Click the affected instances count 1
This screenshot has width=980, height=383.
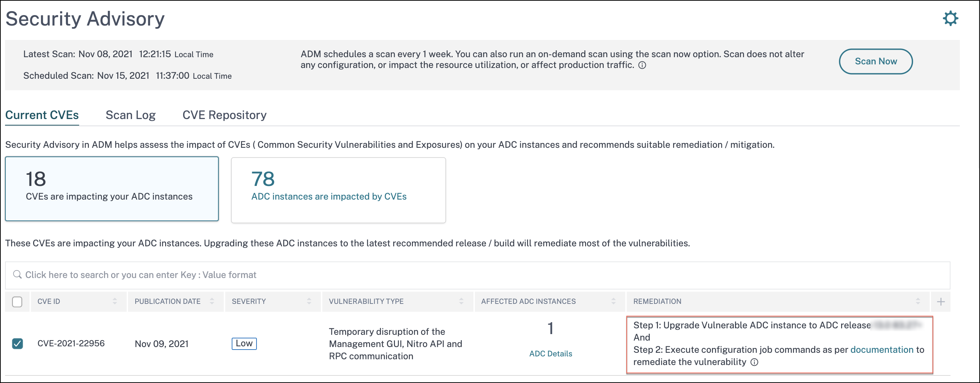coord(550,328)
